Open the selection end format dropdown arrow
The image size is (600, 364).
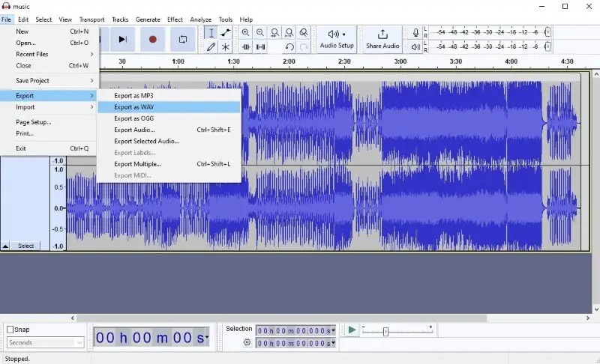point(333,343)
